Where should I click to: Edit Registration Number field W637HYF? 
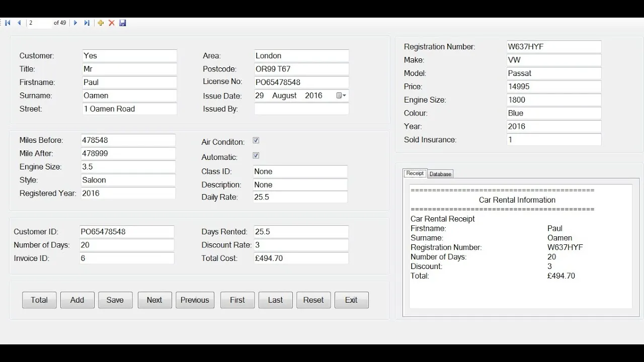pyautogui.click(x=554, y=47)
